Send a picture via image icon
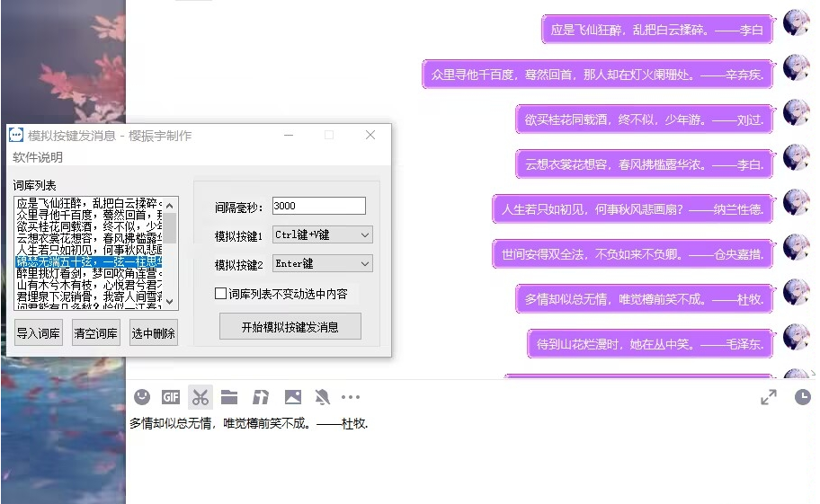Screen dimensions: 820x504 293,397
